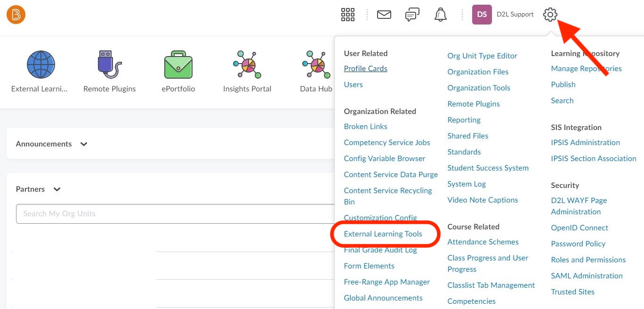This screenshot has width=644, height=309.
Task: Open Organization Files link
Action: (478, 72)
